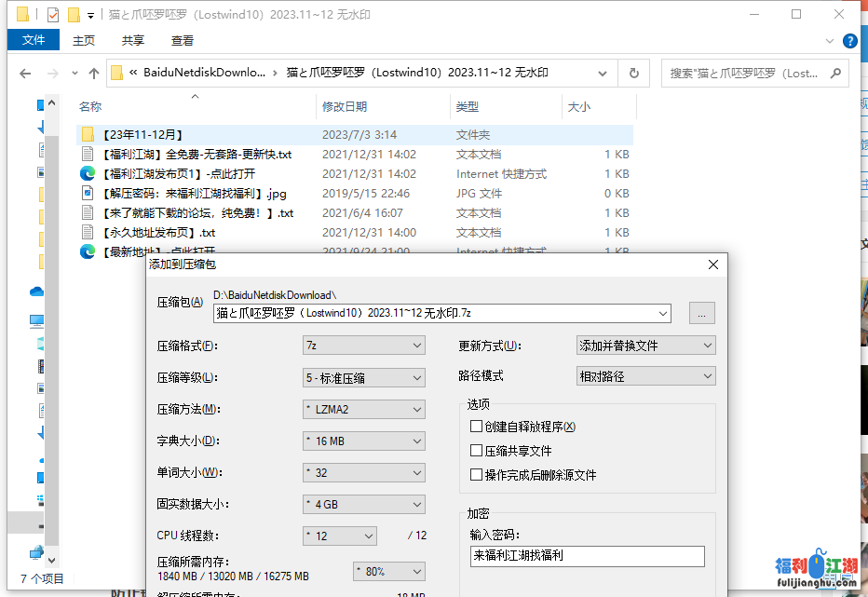Check the 压缩共享文件 option
The width and height of the screenshot is (868, 597).
[477, 449]
